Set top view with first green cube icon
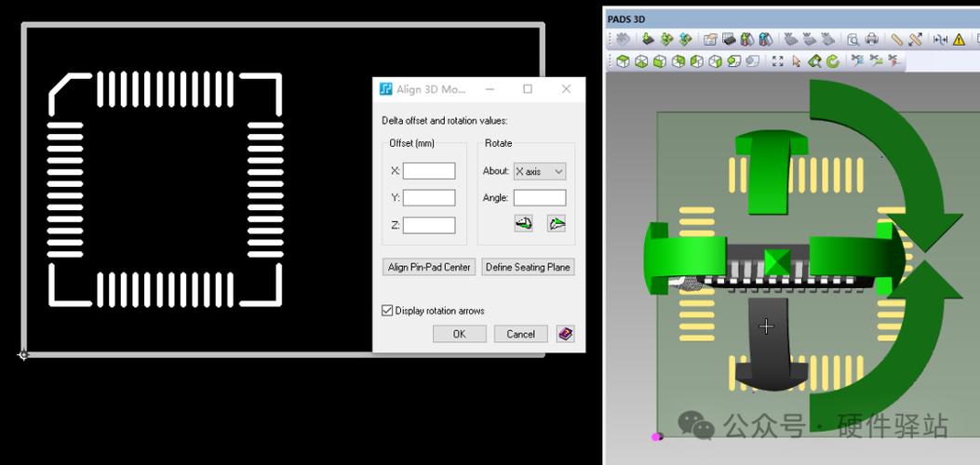The width and height of the screenshot is (980, 465). point(623,61)
